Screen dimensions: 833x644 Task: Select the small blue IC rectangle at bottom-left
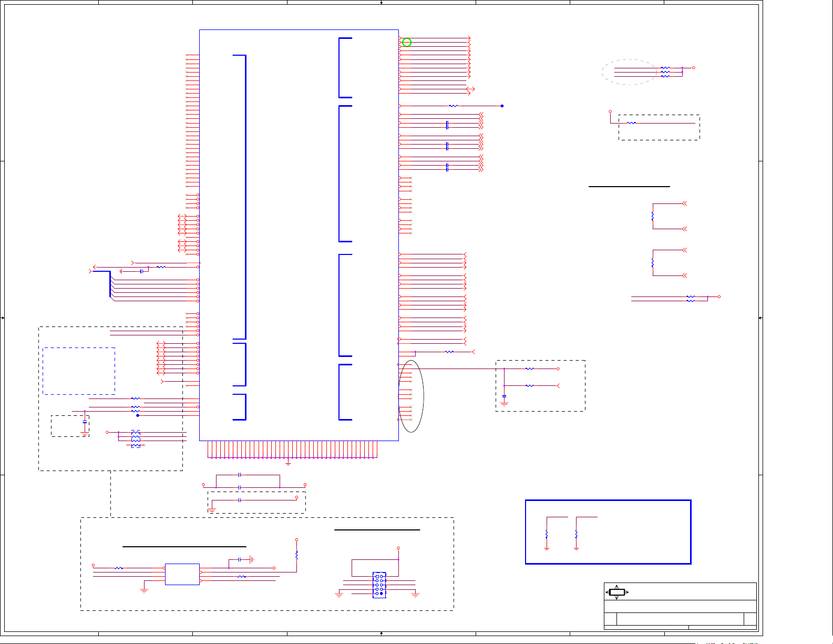click(182, 574)
